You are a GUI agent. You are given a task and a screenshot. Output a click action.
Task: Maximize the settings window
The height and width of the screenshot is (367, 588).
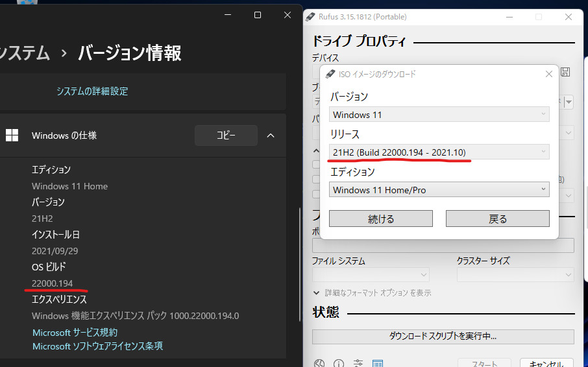tap(258, 15)
